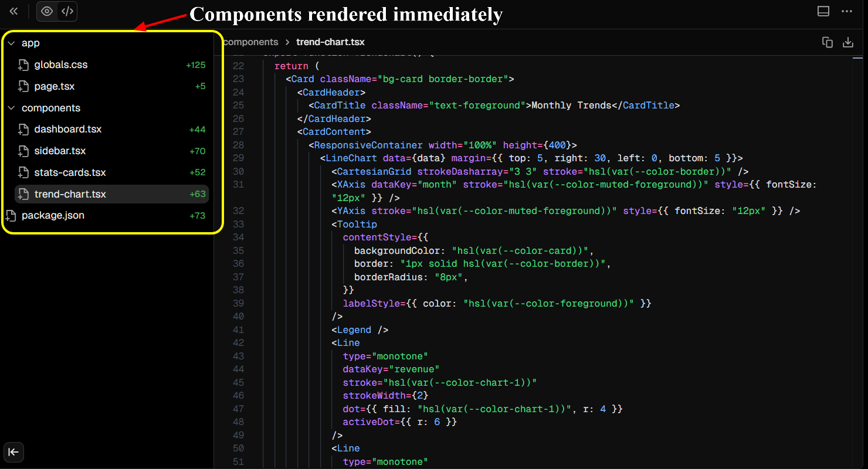Open page.tsx in the file tree
The width and height of the screenshot is (868, 469).
[x=55, y=87]
